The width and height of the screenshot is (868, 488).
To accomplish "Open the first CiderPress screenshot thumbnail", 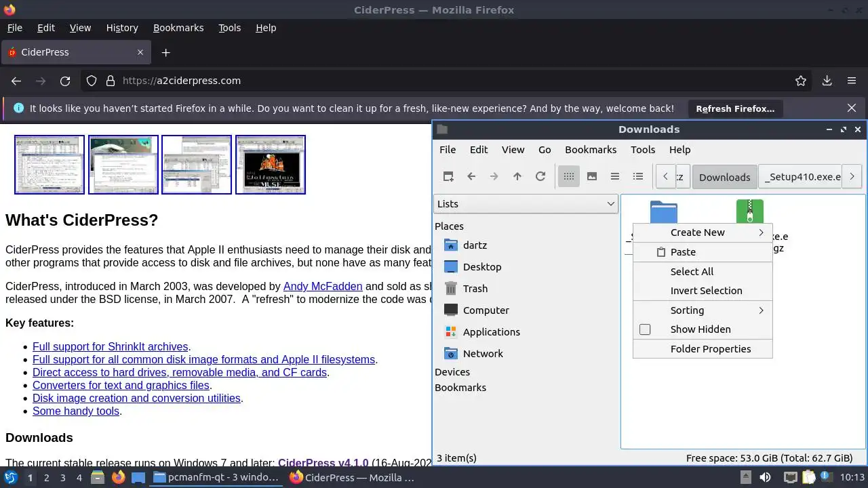I will click(50, 165).
